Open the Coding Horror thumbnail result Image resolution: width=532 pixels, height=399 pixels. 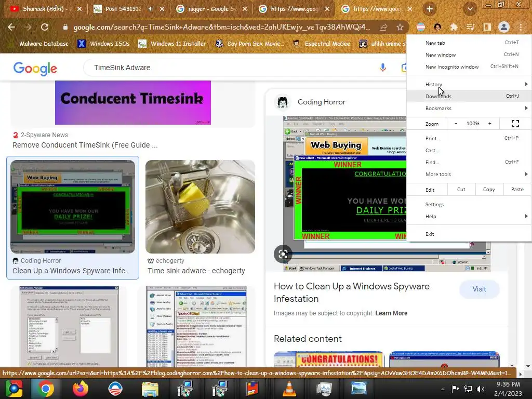click(x=73, y=207)
